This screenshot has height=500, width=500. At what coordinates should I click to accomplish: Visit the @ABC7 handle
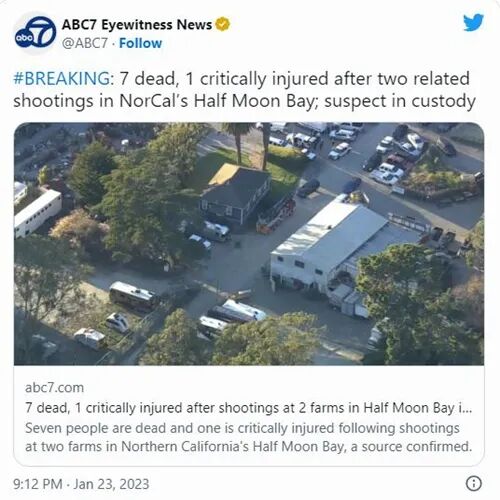pos(85,43)
